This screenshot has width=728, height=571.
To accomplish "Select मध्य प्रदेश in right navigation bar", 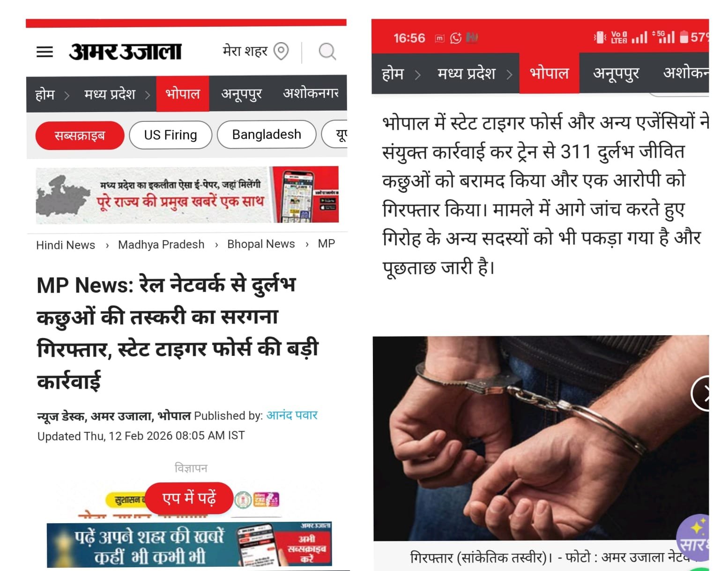I will click(466, 74).
